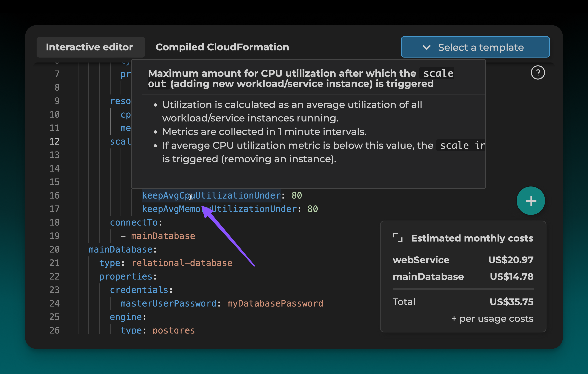The width and height of the screenshot is (588, 374).
Task: Click line number 20 in the gutter
Action: 55,249
